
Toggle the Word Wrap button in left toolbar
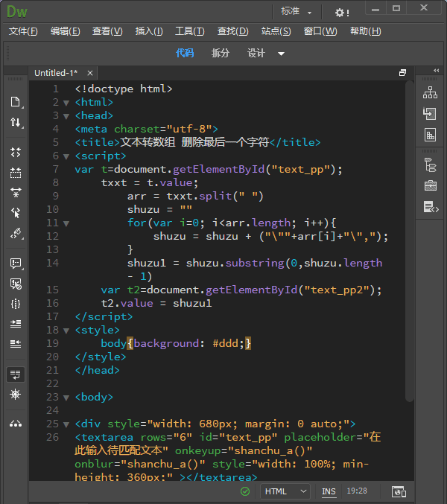coord(15,374)
